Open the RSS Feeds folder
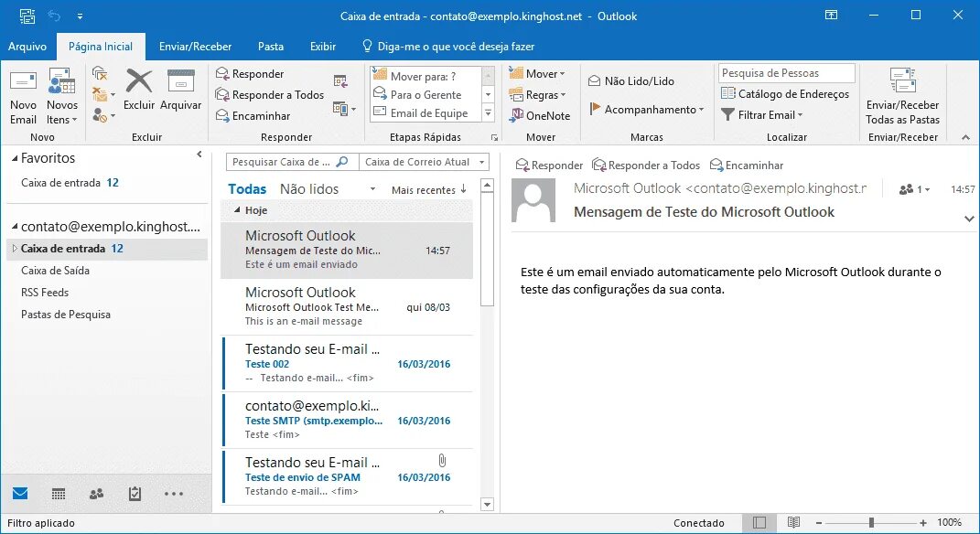980x534 pixels. [x=45, y=293]
